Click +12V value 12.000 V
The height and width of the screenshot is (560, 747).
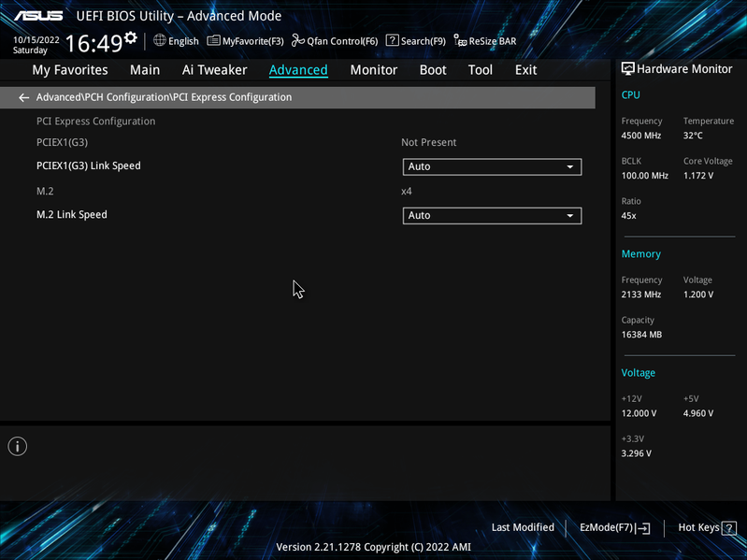[x=639, y=413]
